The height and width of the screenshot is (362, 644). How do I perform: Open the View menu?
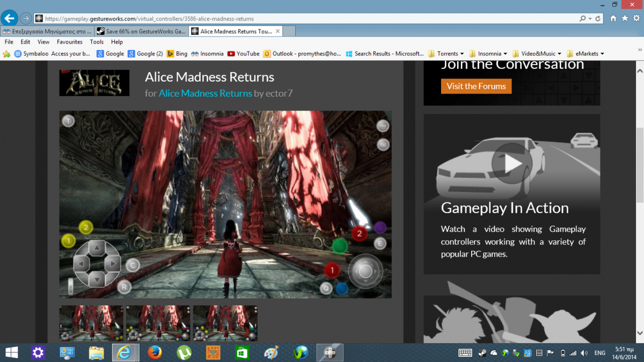[43, 42]
